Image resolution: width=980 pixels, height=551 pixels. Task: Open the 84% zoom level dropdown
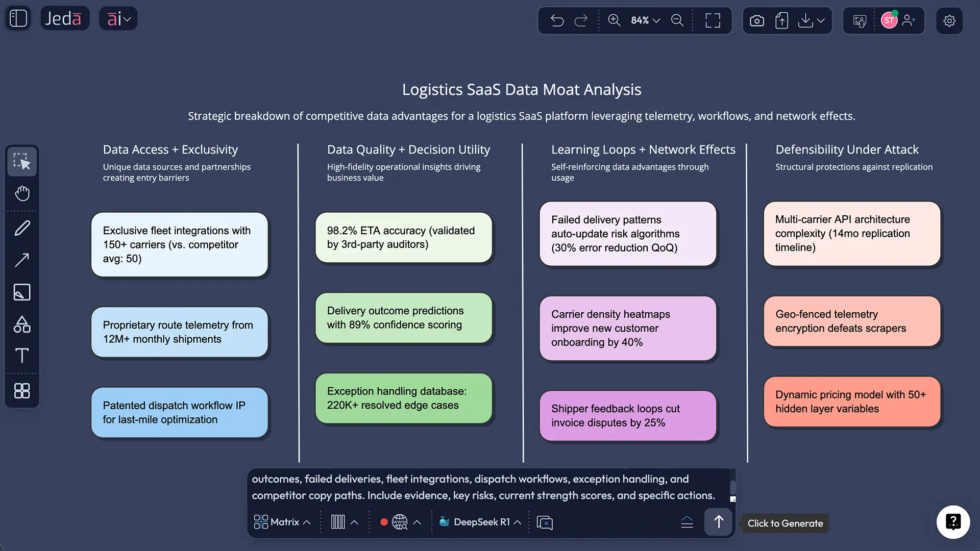(644, 20)
